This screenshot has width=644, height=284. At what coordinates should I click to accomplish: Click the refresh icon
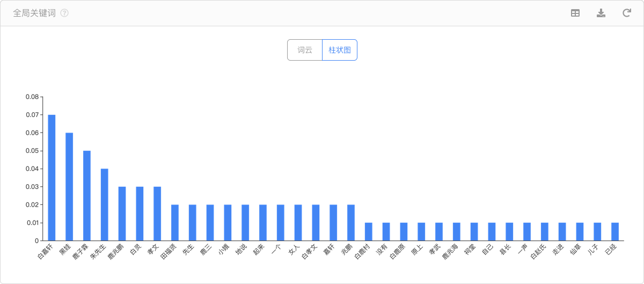tap(626, 13)
